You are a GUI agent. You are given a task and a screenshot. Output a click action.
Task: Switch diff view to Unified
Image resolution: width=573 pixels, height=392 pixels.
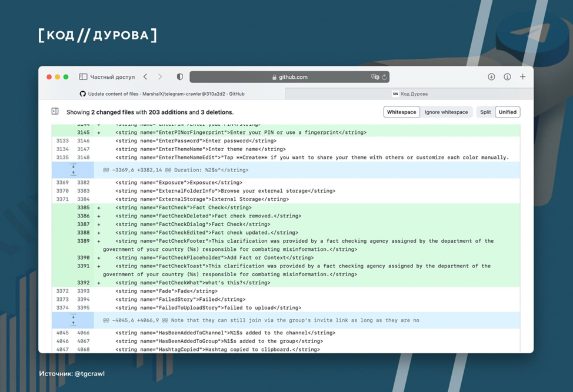507,112
